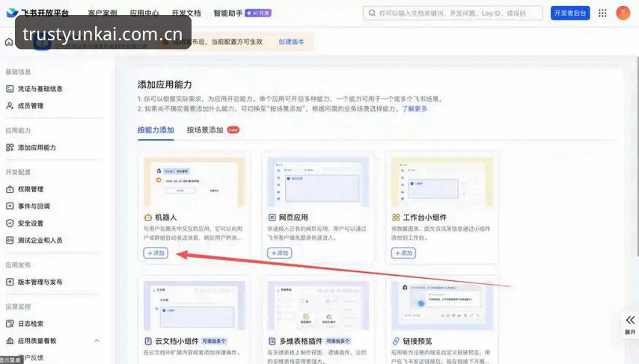Add the 工作台小组件 capability
Viewport: 639px width, 364px height.
403,253
